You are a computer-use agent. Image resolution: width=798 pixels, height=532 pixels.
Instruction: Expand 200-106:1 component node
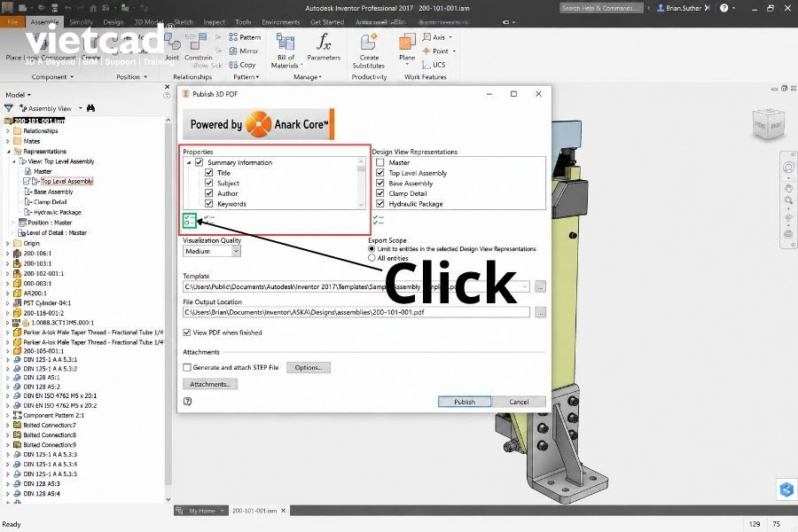point(8,254)
